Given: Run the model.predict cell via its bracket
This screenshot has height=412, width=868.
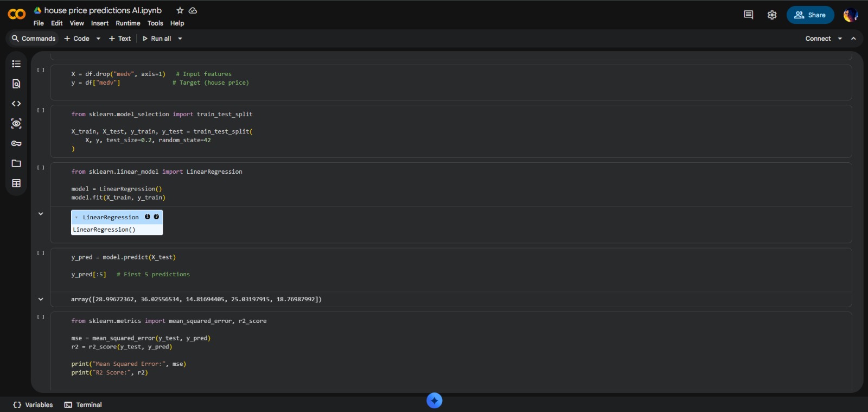Looking at the screenshot, I should [41, 253].
